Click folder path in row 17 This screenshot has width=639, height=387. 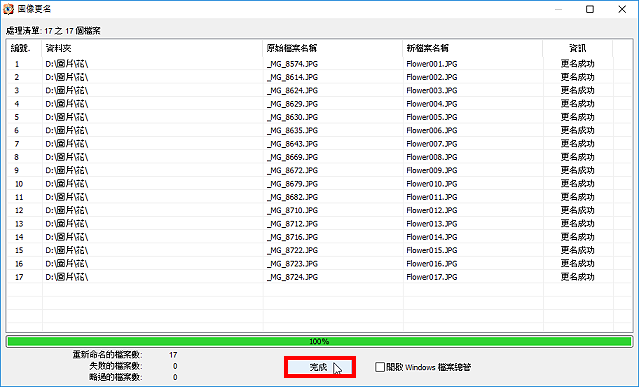(x=66, y=277)
